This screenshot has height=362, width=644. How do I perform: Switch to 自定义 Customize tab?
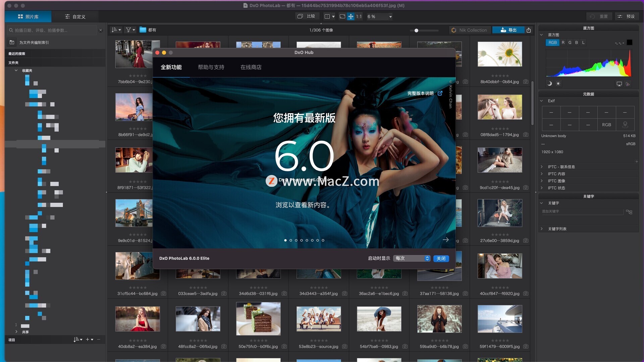pos(75,16)
